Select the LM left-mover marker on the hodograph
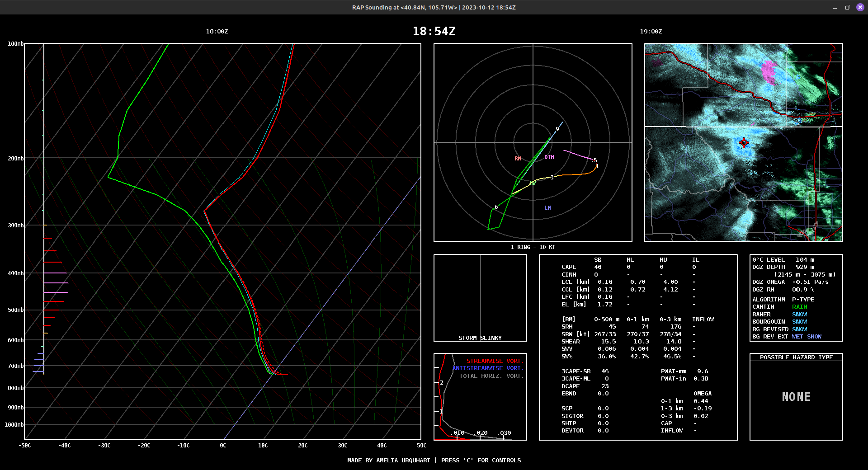 (x=547, y=207)
